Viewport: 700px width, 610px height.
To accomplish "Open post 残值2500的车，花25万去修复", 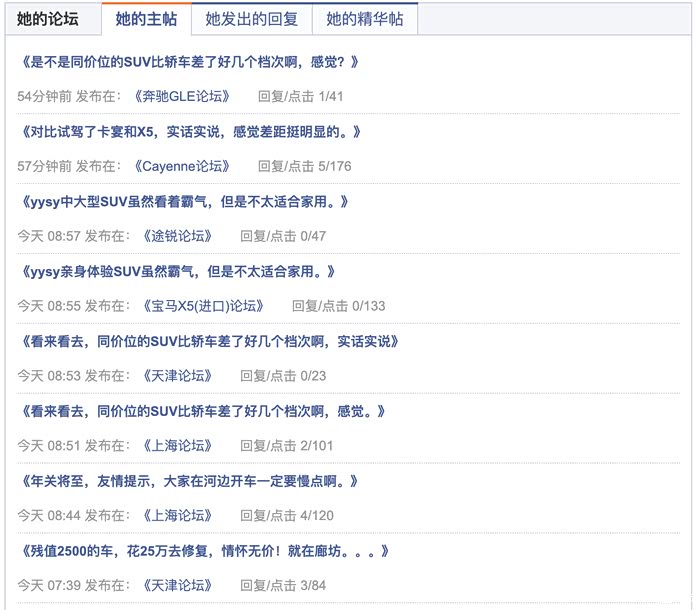I will [203, 551].
